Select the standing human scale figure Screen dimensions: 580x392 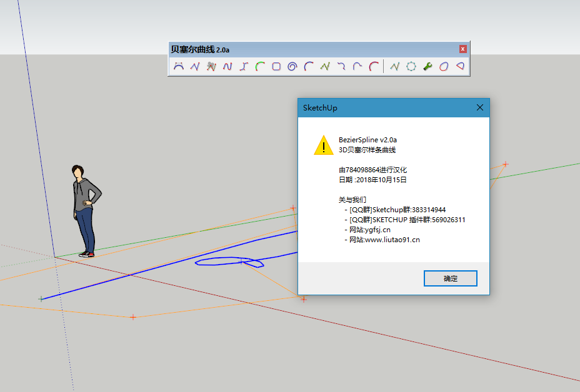(x=86, y=210)
